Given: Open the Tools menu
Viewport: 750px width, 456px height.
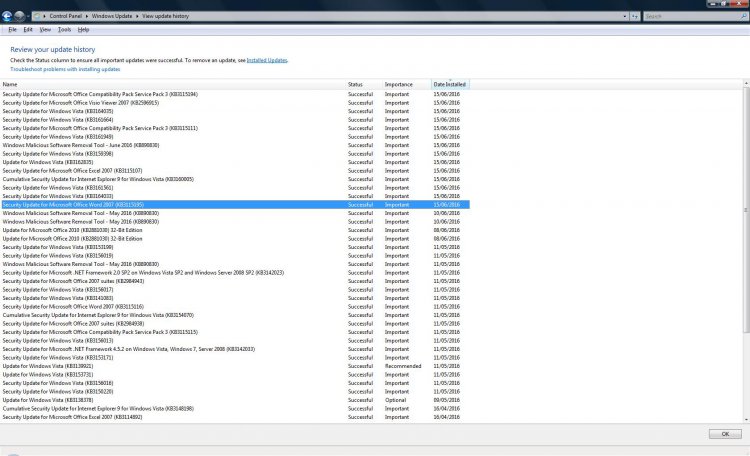Looking at the screenshot, I should pyautogui.click(x=64, y=30).
